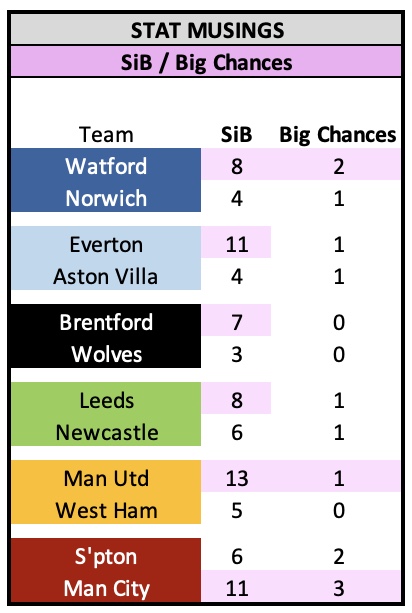
Task: Click the SiB column header
Action: (x=236, y=134)
